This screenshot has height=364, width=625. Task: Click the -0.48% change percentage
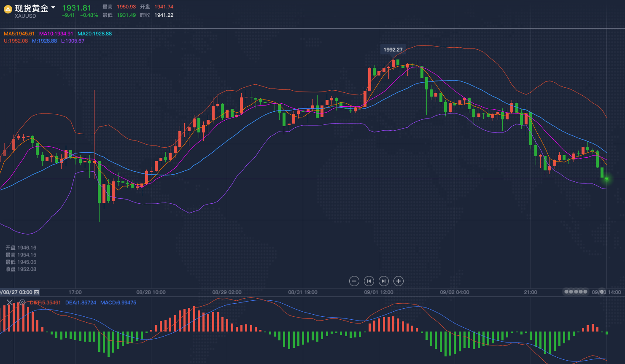point(89,15)
